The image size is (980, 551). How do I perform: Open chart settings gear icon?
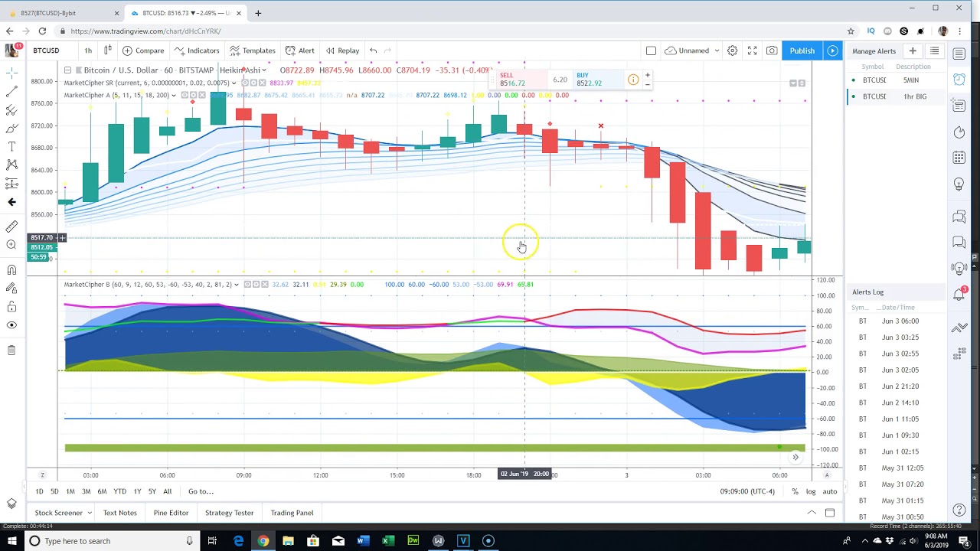(x=732, y=51)
